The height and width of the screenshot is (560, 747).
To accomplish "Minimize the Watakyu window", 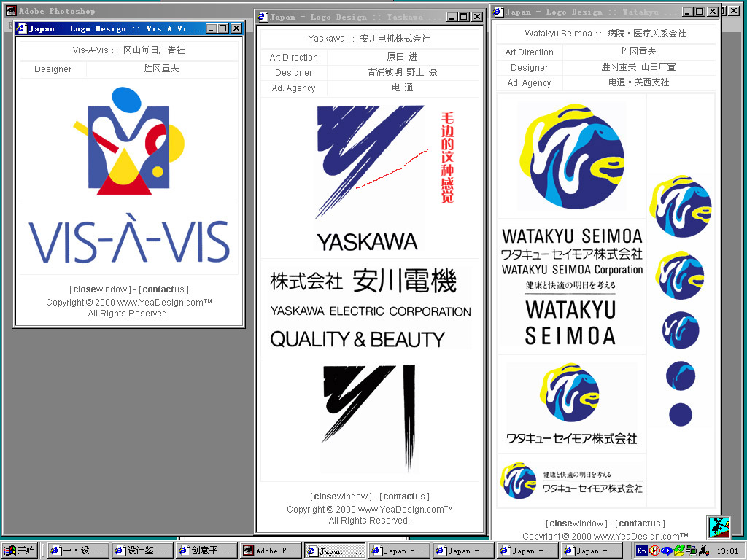I will 688,12.
